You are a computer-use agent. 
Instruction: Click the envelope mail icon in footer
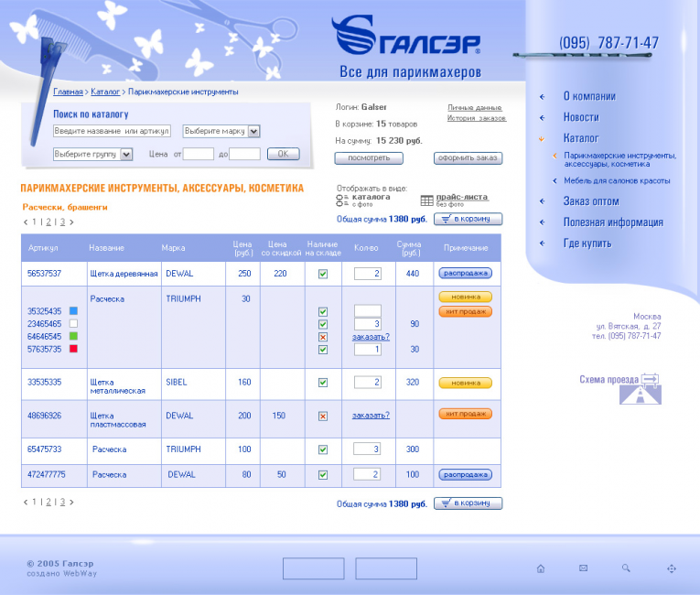point(583,568)
